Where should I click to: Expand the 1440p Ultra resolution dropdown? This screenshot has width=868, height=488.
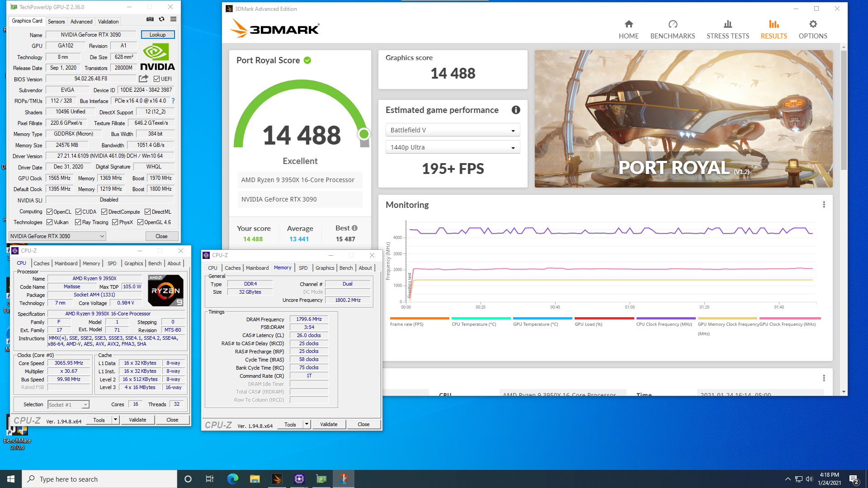453,147
